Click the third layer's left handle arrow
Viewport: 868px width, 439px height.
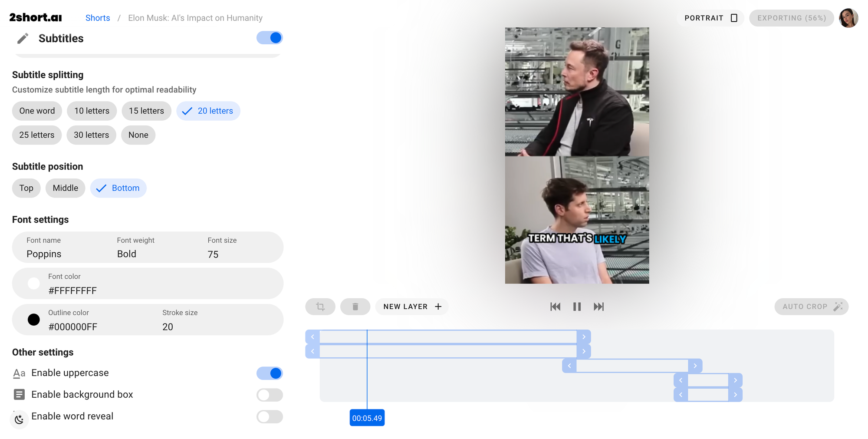pyautogui.click(x=569, y=366)
